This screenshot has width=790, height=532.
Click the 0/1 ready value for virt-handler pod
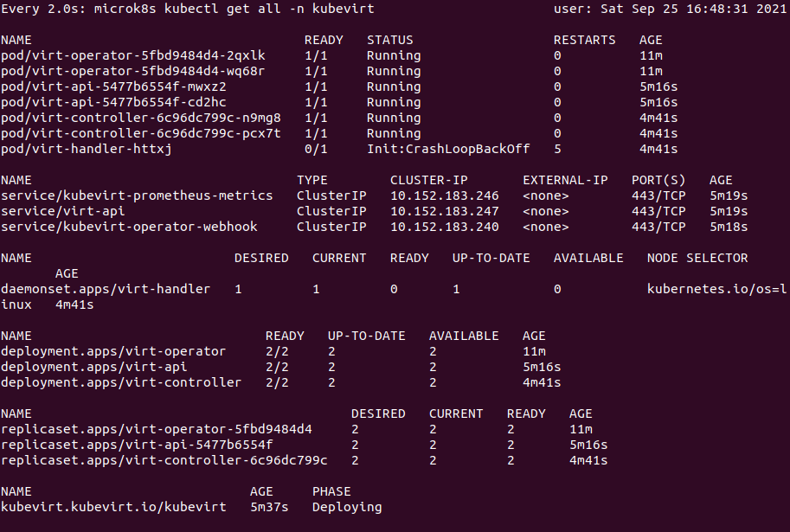pyautogui.click(x=316, y=150)
